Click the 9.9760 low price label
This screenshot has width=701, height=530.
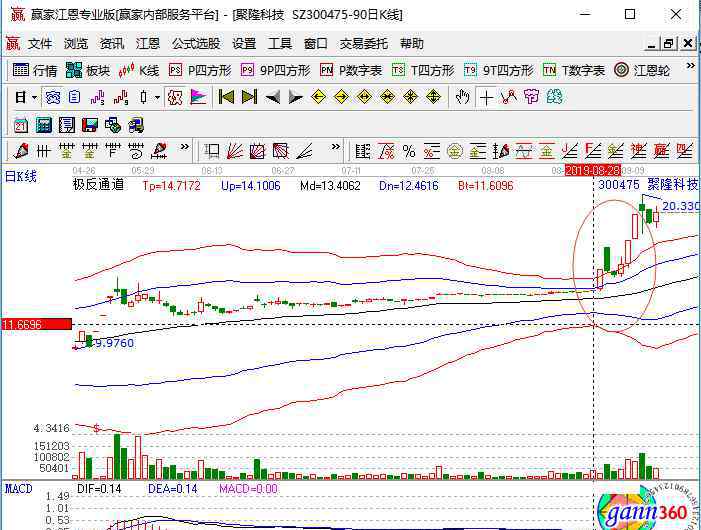click(114, 343)
